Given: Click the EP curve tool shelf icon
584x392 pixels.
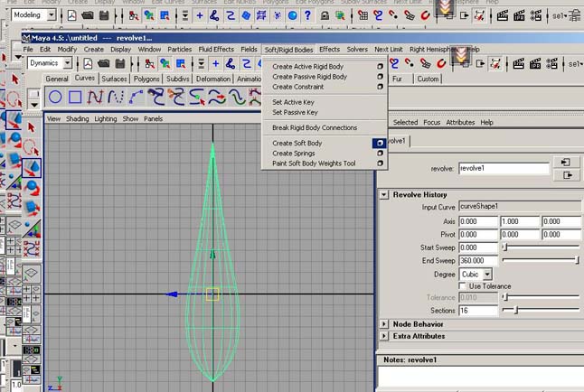Looking at the screenshot, I should [x=116, y=97].
